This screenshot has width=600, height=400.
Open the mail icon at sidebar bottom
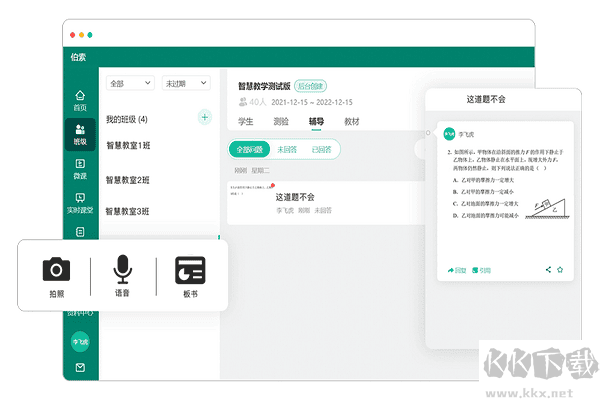[x=80, y=367]
